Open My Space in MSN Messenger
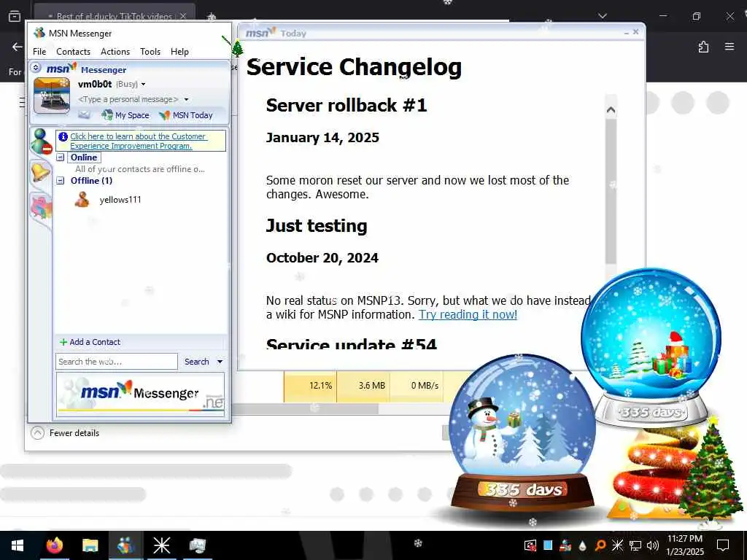Image resolution: width=747 pixels, height=560 pixels. pyautogui.click(x=125, y=115)
